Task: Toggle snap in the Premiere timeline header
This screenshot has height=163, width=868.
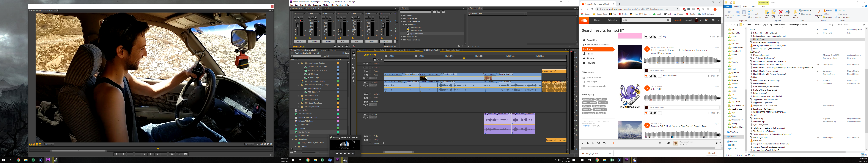Action: point(375,60)
